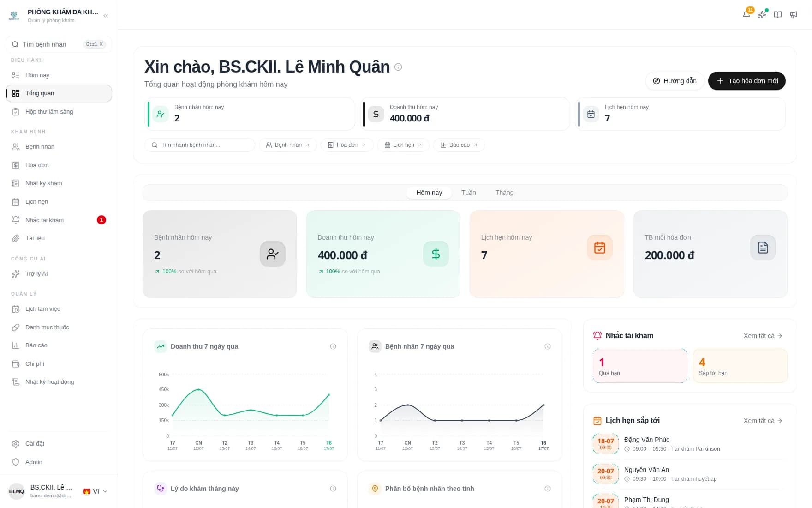Screen dimensions: 812x508
Task: Focus the sidebar Tìm bệnh nhân search box
Action: (59, 44)
